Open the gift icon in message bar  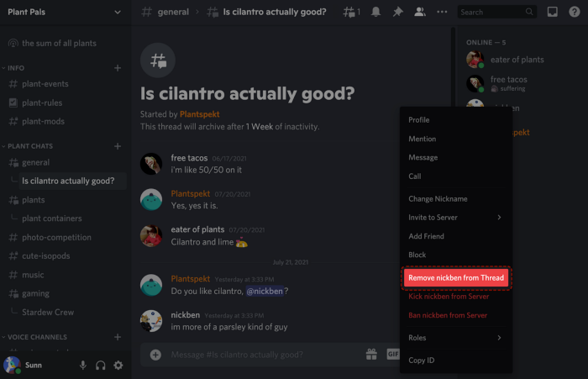tap(371, 355)
